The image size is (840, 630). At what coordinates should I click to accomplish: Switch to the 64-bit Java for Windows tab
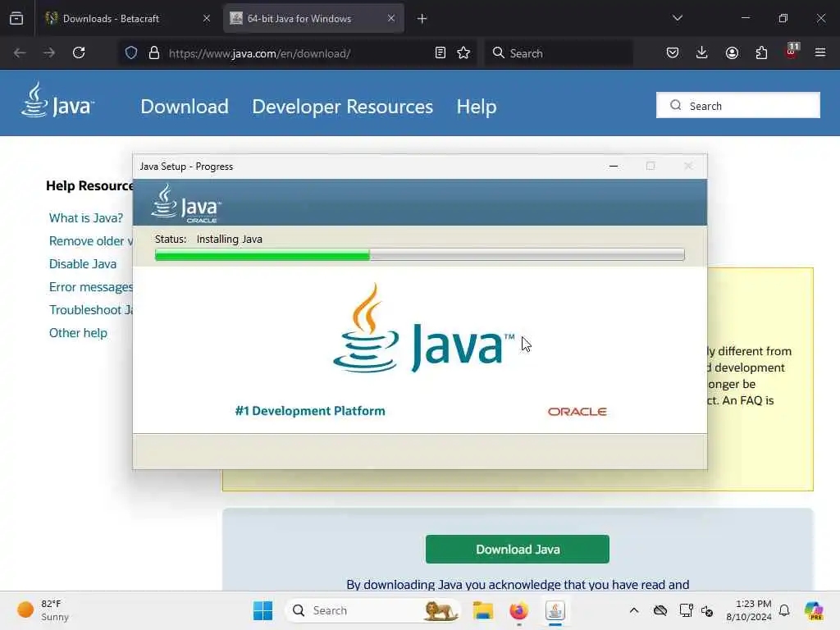(313, 18)
